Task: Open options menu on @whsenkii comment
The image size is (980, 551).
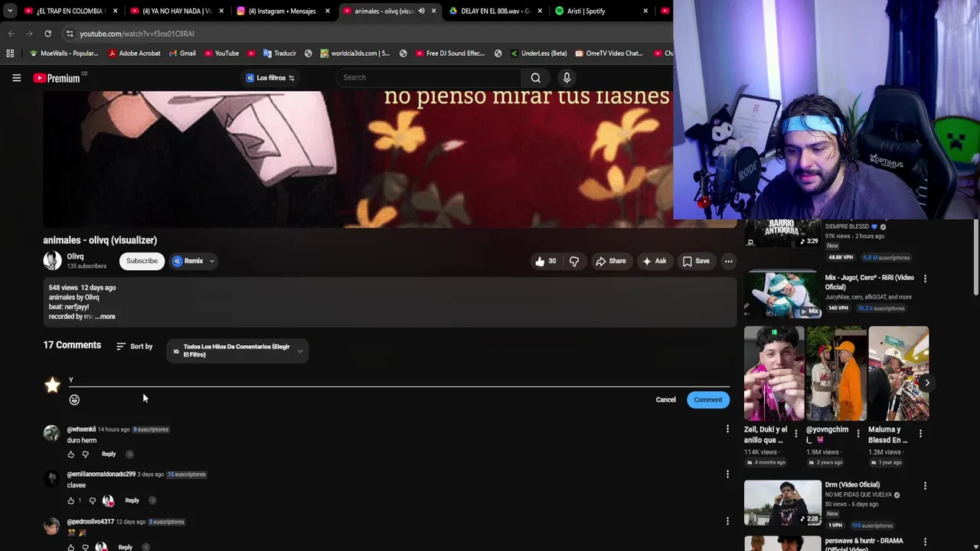Action: pyautogui.click(x=727, y=429)
